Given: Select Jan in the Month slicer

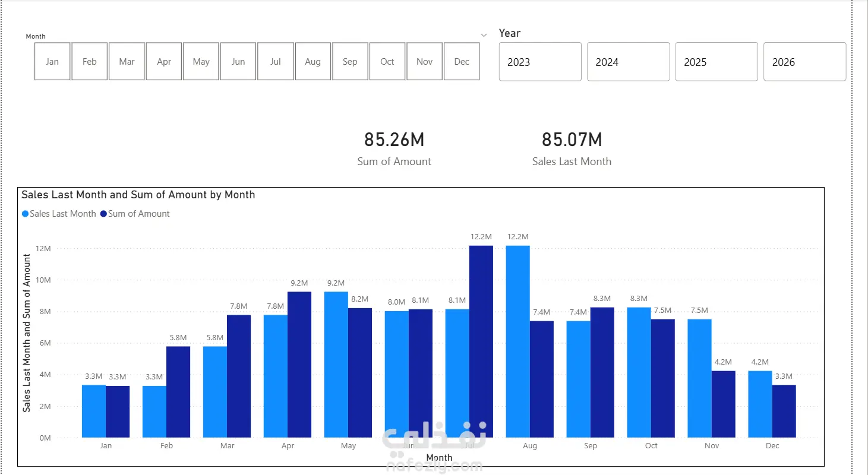Looking at the screenshot, I should tap(52, 61).
